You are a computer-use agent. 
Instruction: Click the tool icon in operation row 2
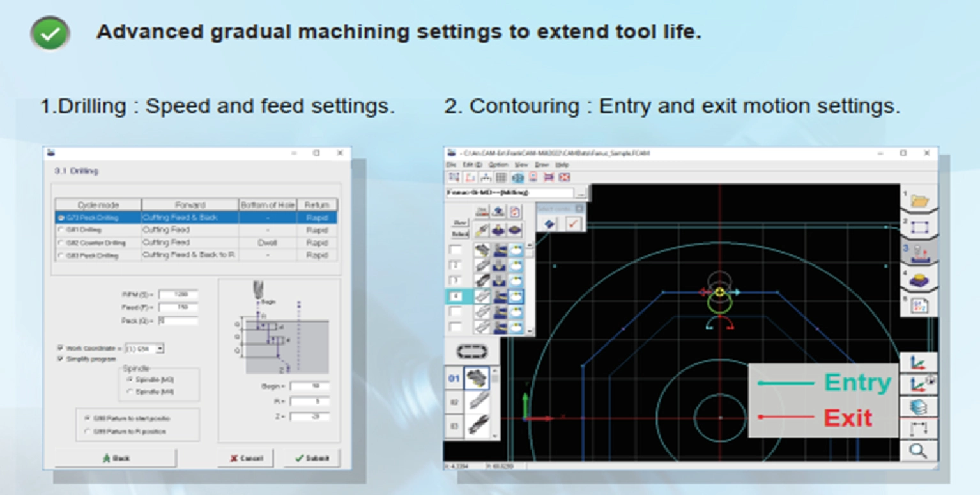[482, 265]
